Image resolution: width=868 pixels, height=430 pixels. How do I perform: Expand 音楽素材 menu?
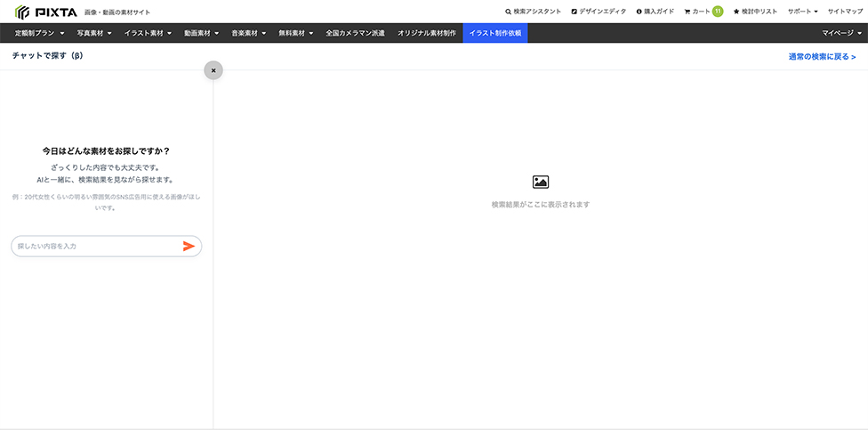(x=248, y=33)
